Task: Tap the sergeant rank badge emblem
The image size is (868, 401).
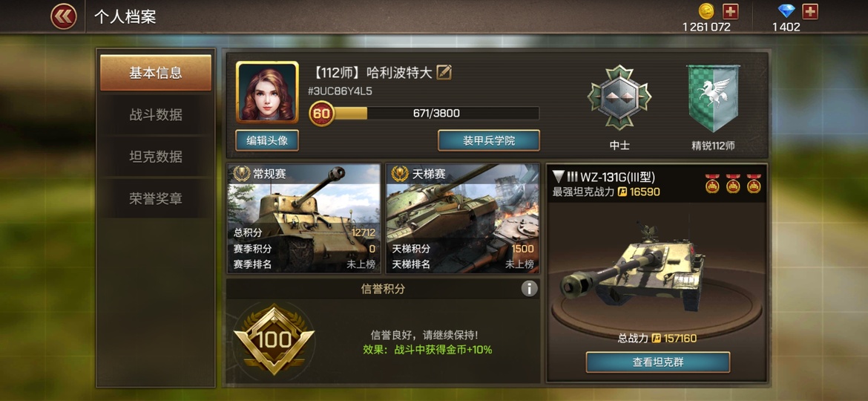Action: coord(619,97)
